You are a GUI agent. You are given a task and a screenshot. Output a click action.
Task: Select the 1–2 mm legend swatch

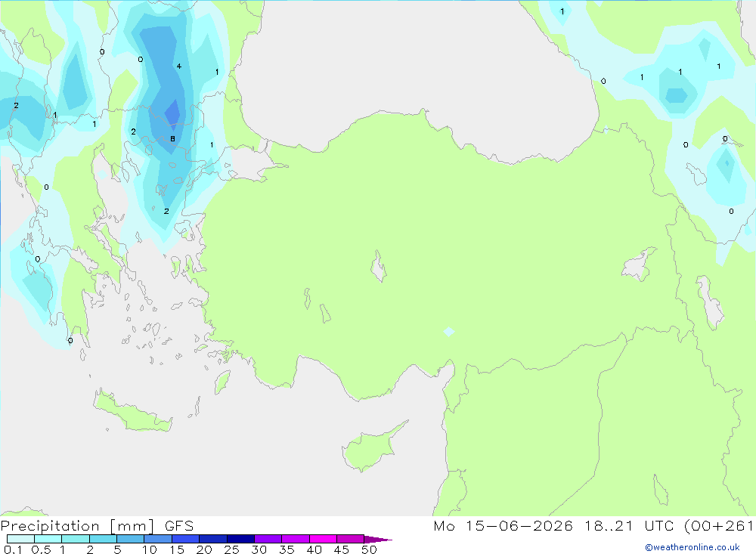pos(76,539)
